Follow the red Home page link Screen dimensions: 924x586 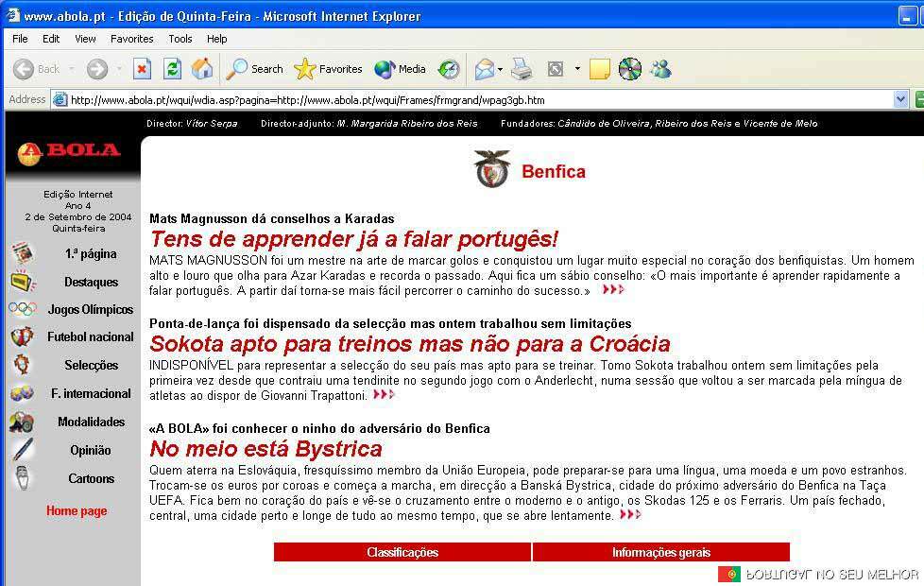tap(77, 510)
